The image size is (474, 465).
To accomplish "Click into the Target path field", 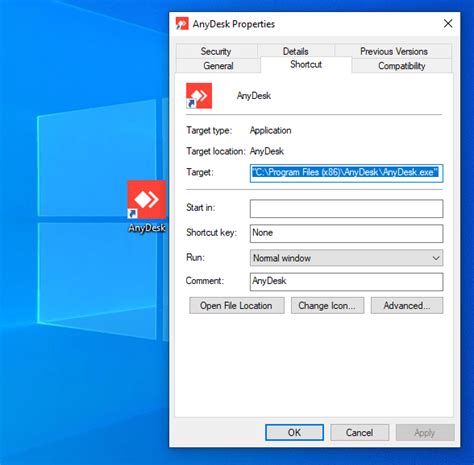I will 346,173.
